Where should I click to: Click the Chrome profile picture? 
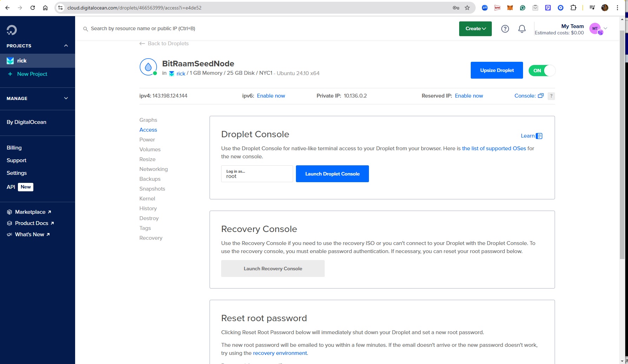click(605, 8)
